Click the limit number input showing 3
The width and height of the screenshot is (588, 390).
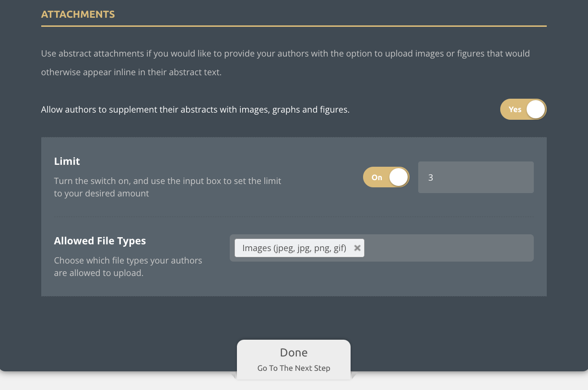coord(475,177)
